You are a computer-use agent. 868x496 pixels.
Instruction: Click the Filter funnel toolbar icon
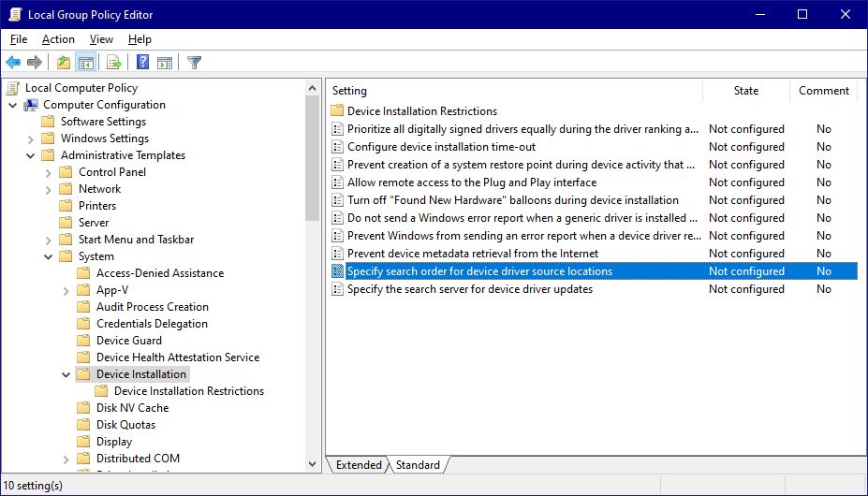point(194,63)
